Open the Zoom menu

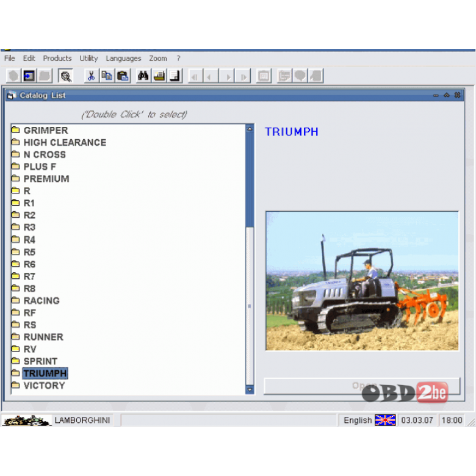pos(158,59)
